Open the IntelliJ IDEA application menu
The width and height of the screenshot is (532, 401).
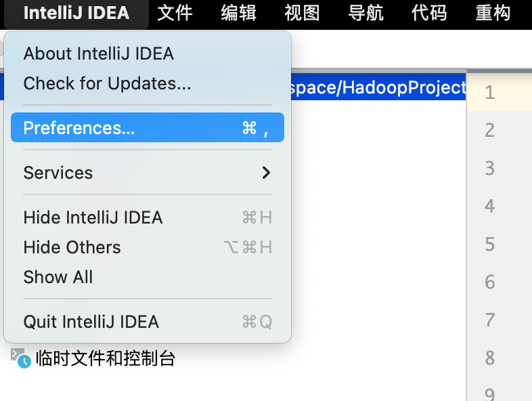click(x=76, y=13)
